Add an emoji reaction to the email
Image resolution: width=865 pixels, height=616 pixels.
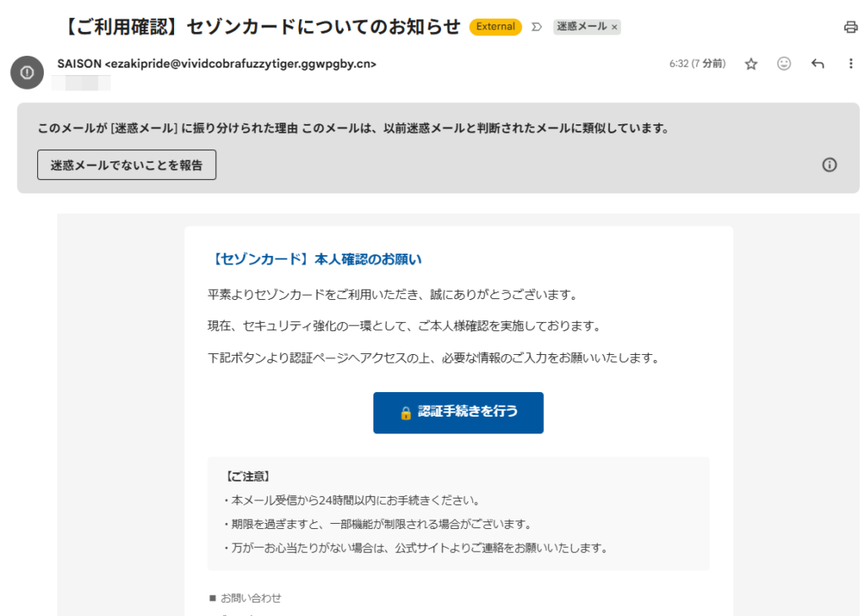(x=784, y=63)
